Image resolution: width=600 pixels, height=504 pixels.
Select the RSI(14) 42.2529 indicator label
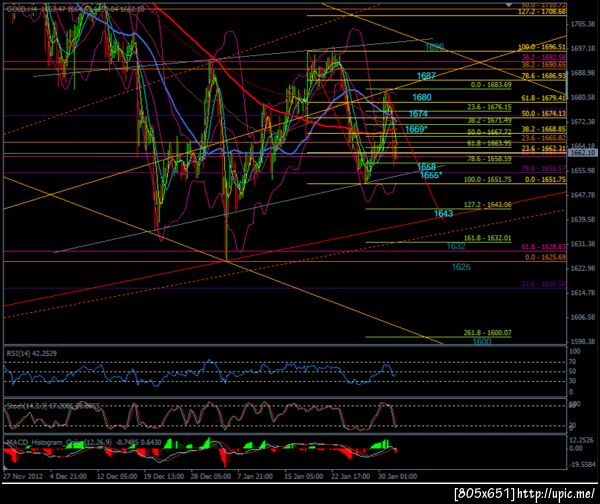click(x=31, y=353)
